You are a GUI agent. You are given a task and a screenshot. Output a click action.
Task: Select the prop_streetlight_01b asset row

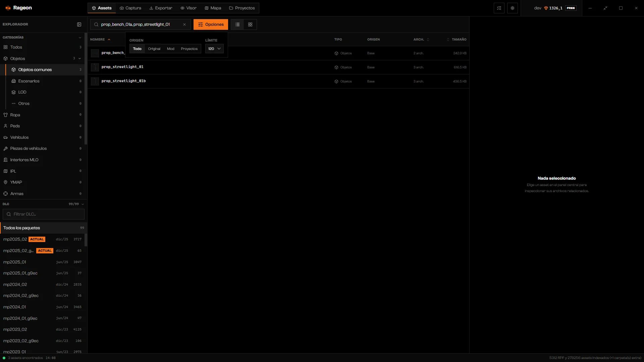(x=278, y=81)
